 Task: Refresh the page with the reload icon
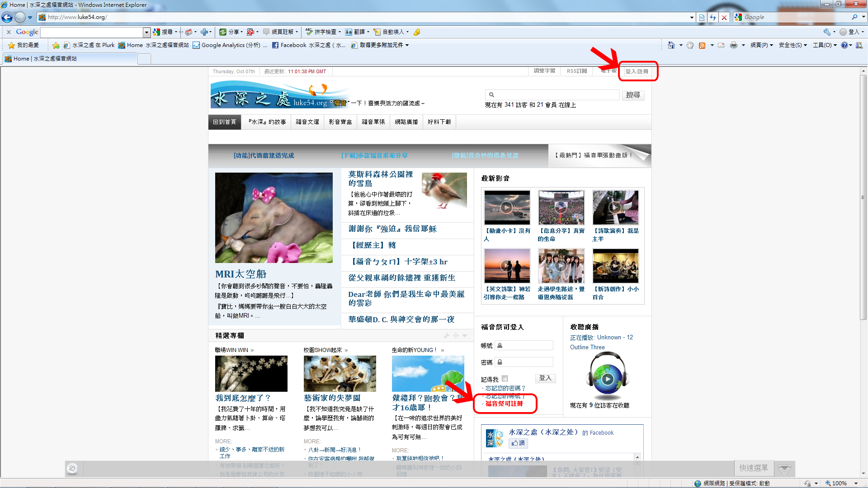coord(713,17)
